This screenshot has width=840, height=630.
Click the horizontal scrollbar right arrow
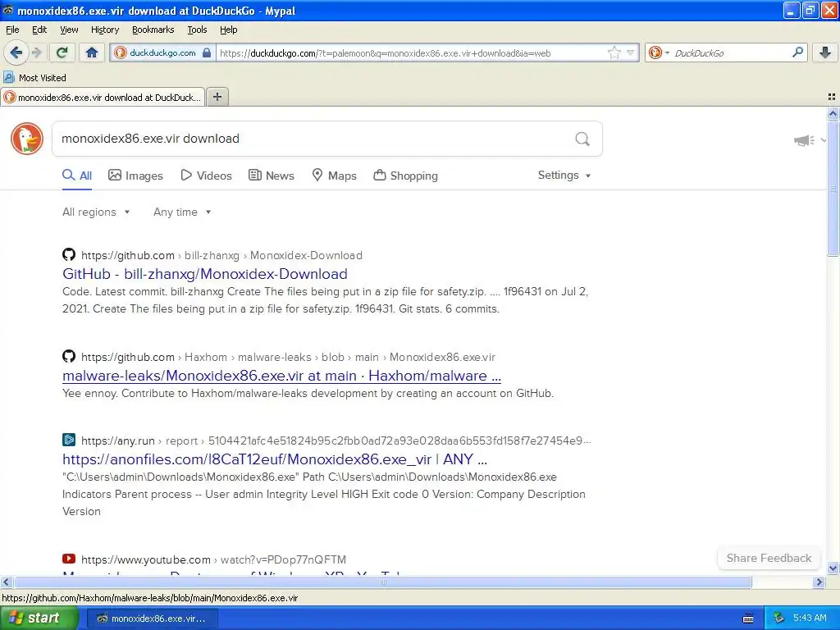point(819,582)
